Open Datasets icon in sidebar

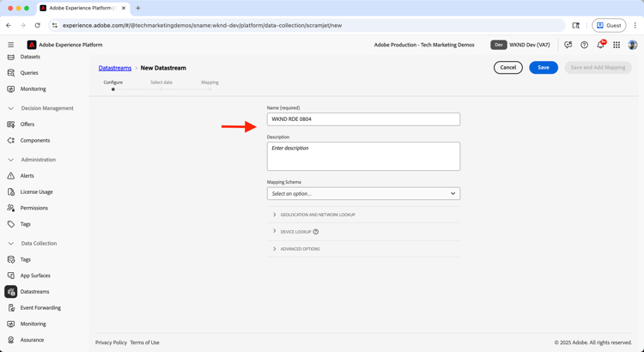pyautogui.click(x=11, y=57)
